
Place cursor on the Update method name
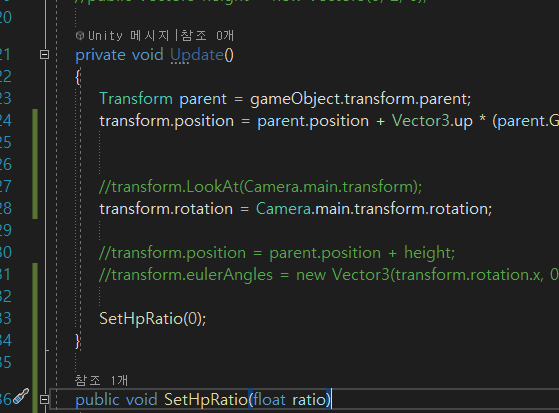[197, 55]
